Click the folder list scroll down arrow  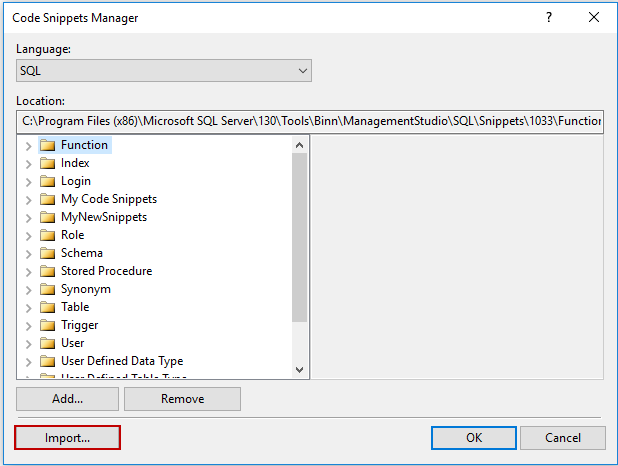300,369
